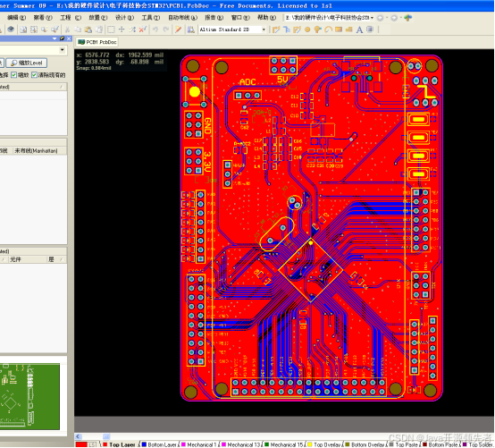
Task: Click the interactive routing tool icon
Action: [x=276, y=30]
